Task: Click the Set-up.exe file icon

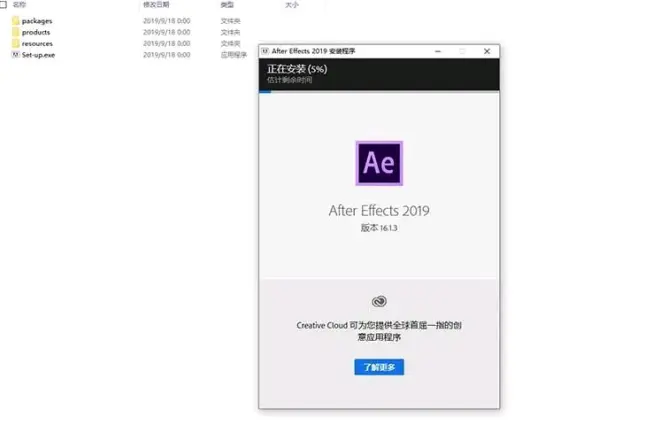Action: click(16, 55)
